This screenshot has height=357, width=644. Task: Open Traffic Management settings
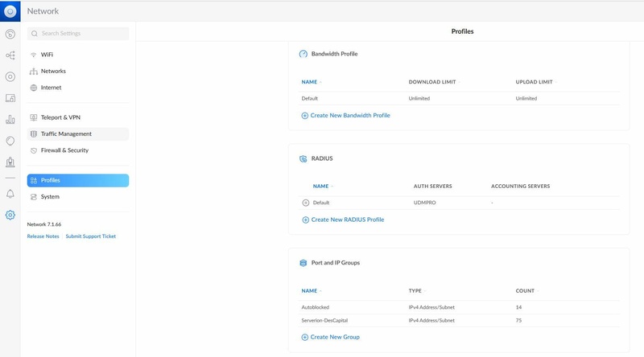(x=78, y=133)
